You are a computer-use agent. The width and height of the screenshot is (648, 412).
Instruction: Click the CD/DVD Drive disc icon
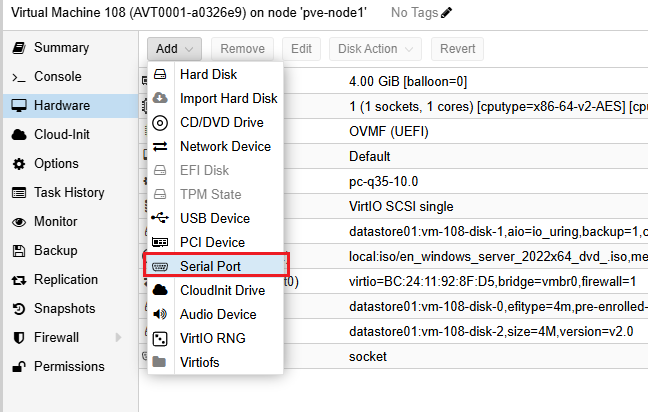[160, 123]
